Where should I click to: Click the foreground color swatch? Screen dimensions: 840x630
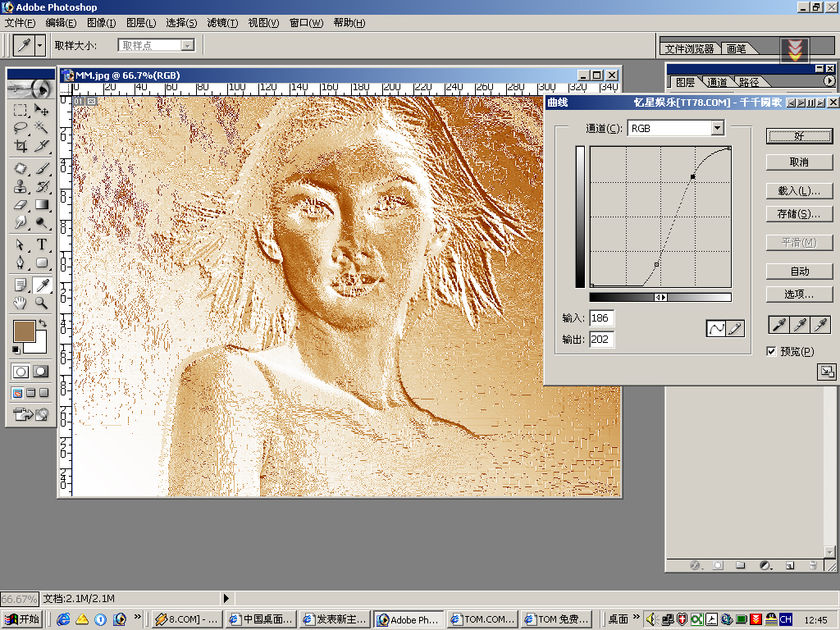[24, 331]
